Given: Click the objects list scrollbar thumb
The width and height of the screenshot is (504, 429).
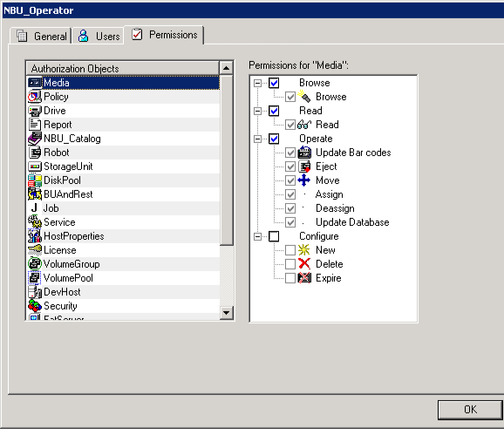Looking at the screenshot, I should (227, 160).
